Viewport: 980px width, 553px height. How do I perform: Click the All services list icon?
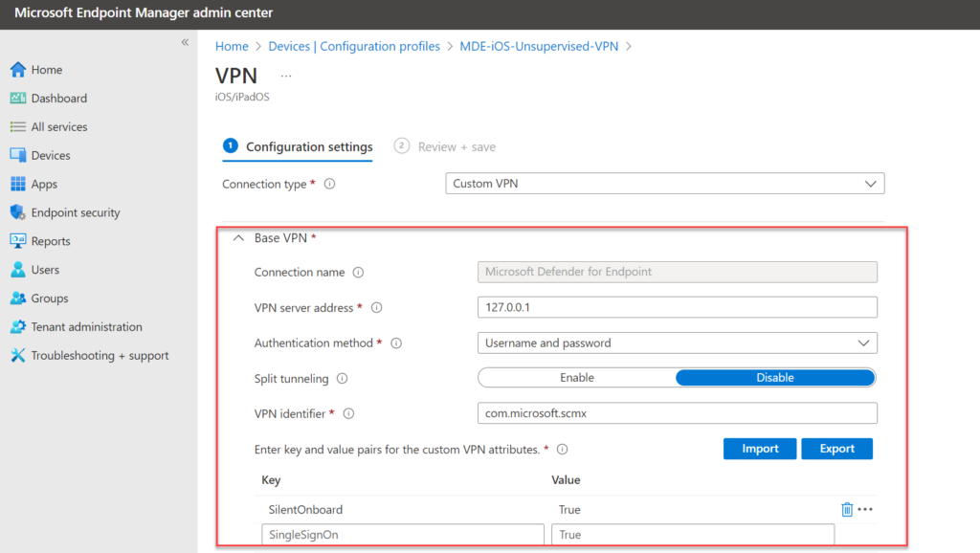18,127
